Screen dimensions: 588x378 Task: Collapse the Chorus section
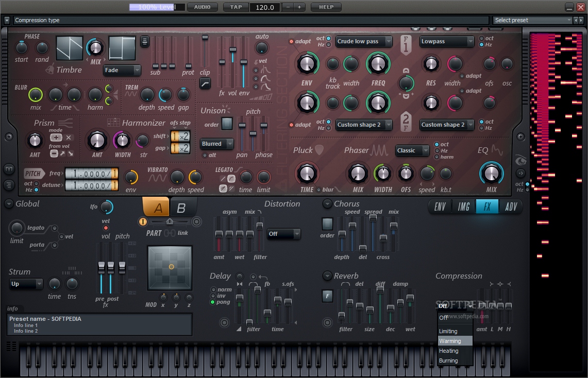[327, 204]
